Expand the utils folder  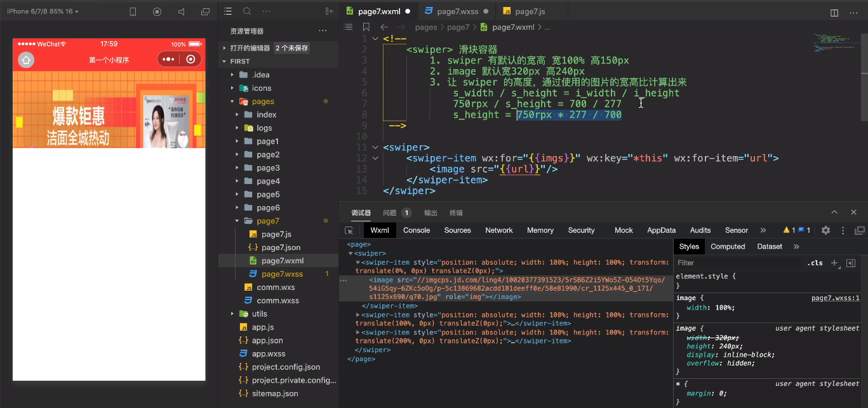pos(258,314)
